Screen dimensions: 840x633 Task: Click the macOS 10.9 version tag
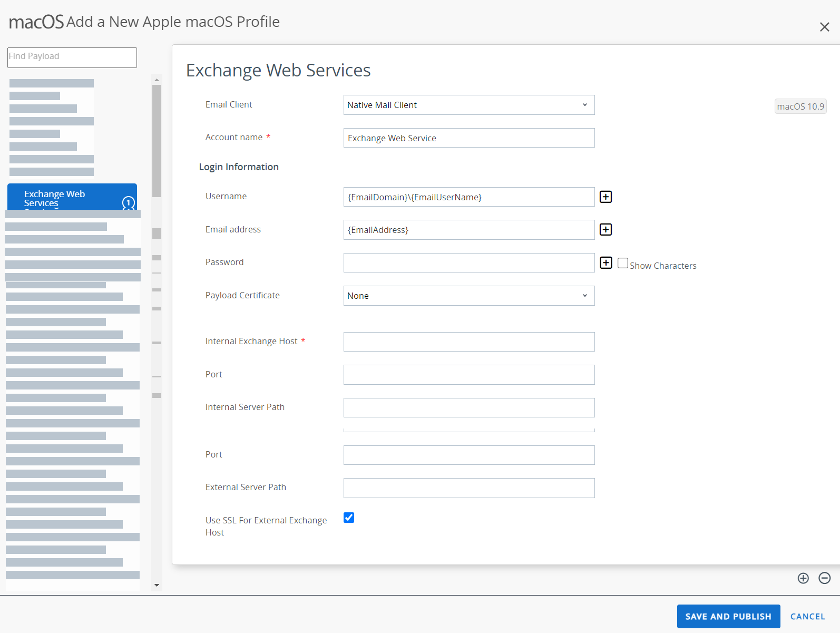[800, 106]
